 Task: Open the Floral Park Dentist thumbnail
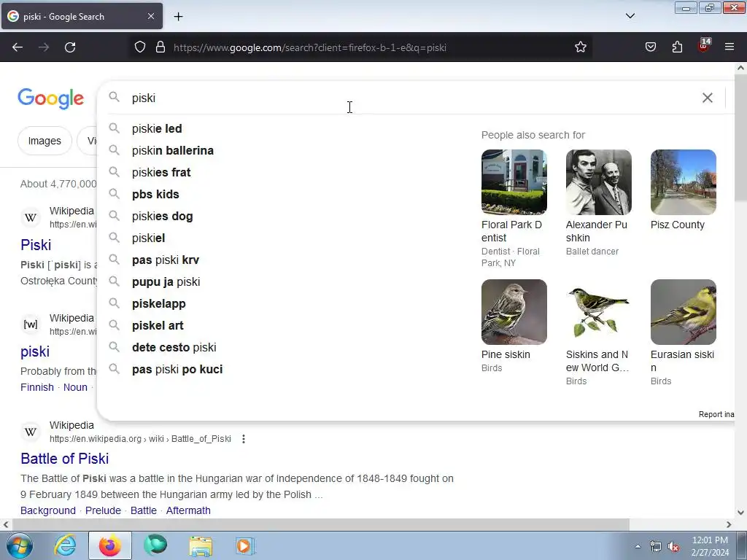514,182
